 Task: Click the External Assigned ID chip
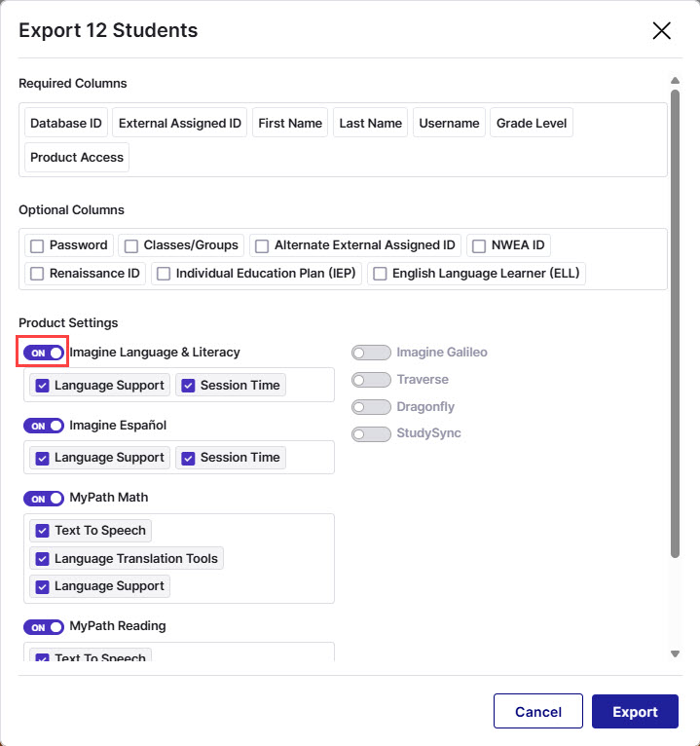180,124
